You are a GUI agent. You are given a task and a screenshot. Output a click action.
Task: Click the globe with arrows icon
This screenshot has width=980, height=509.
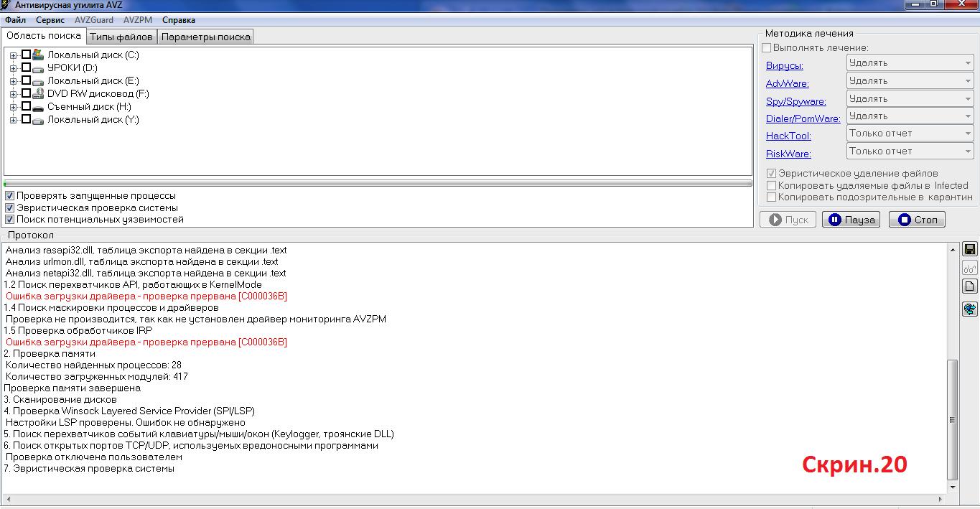click(970, 309)
